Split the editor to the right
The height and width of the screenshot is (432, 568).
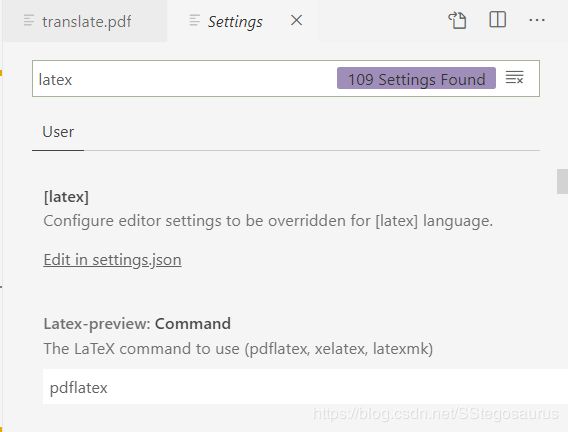(x=497, y=20)
